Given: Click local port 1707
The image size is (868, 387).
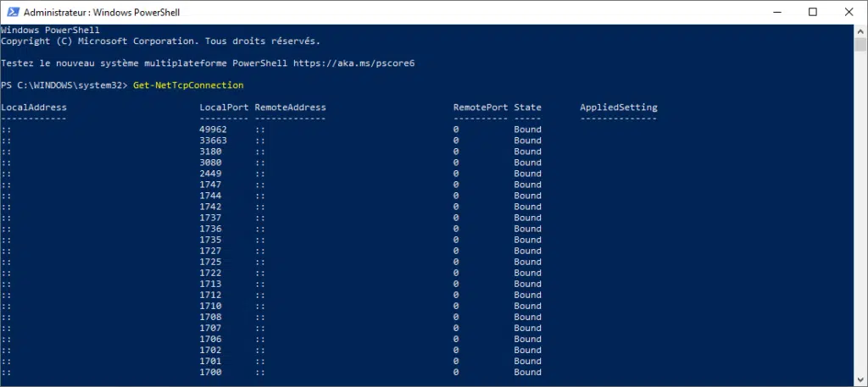Looking at the screenshot, I should pos(210,329).
